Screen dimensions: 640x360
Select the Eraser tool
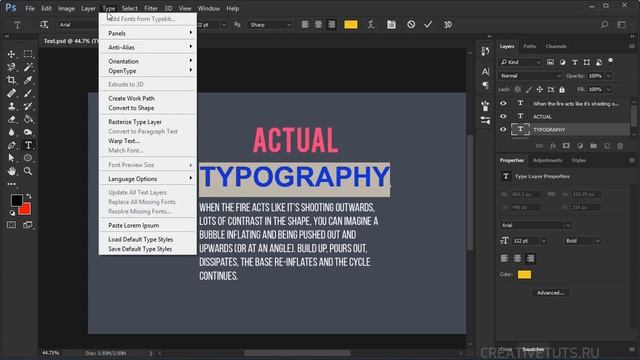(x=11, y=119)
